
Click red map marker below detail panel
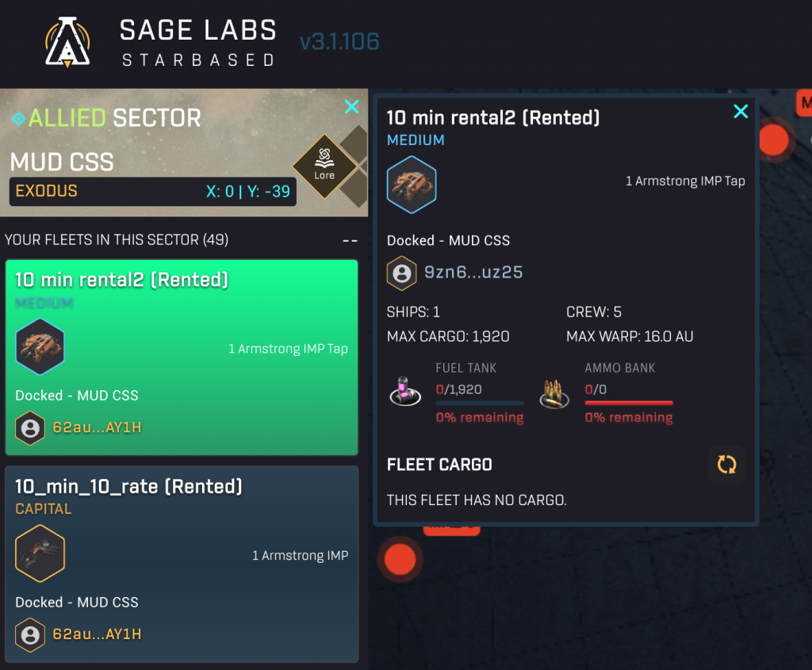[x=400, y=559]
